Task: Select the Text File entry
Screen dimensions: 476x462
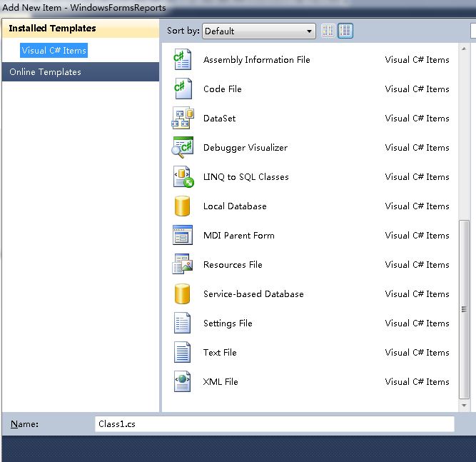Action: [220, 352]
